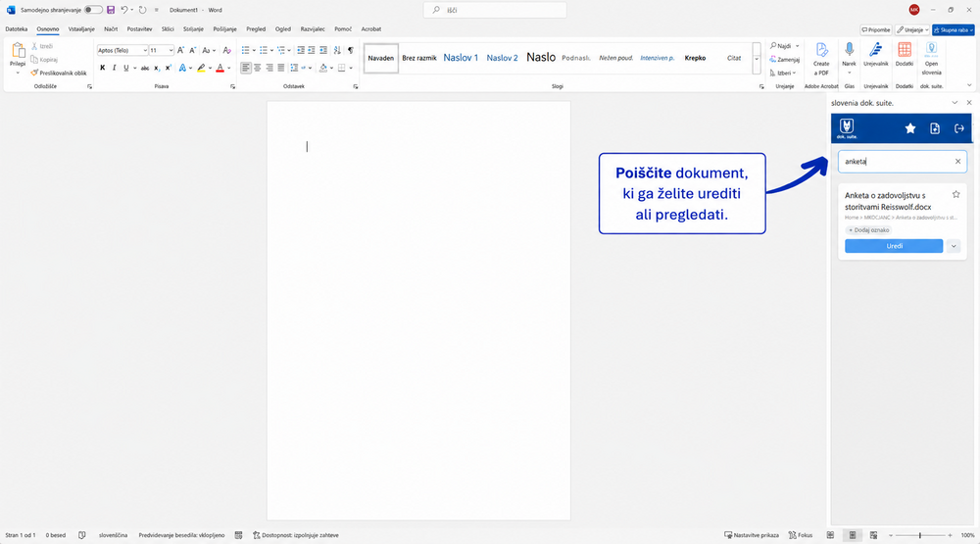Screen dimensions: 980x544
Task: Collapse the slovenia dok. suite. pane chevron
Action: [955, 103]
